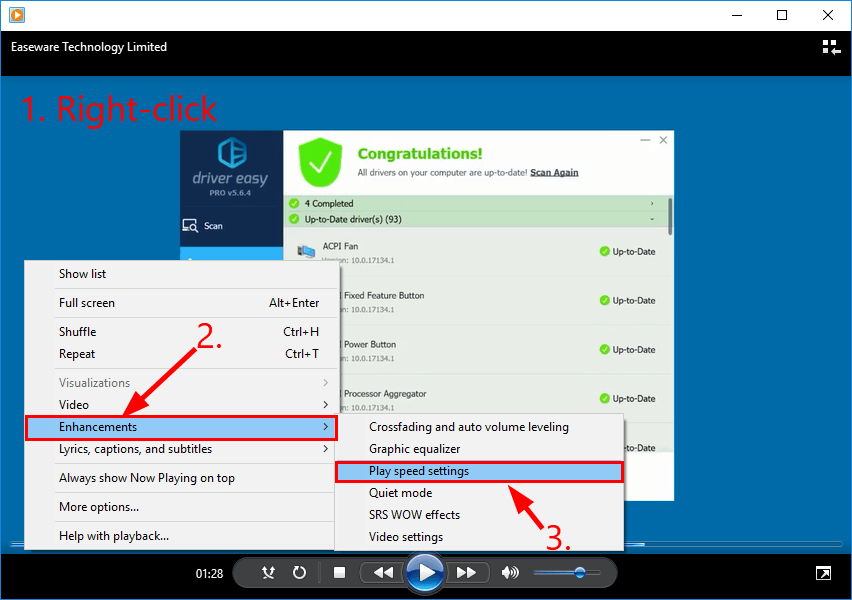Click Up-to-Date status for Power Button

627,349
